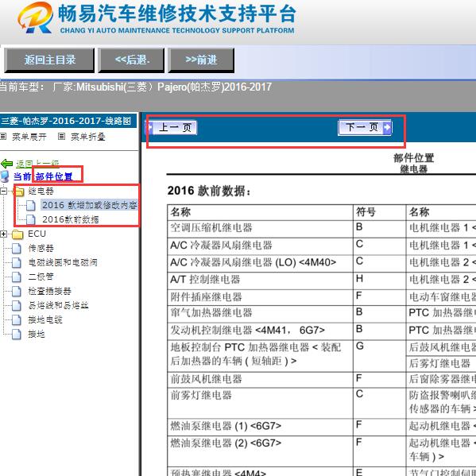476x476 pixels.
Task: Collapse all menus with 菜单折叠
Action: point(88,137)
